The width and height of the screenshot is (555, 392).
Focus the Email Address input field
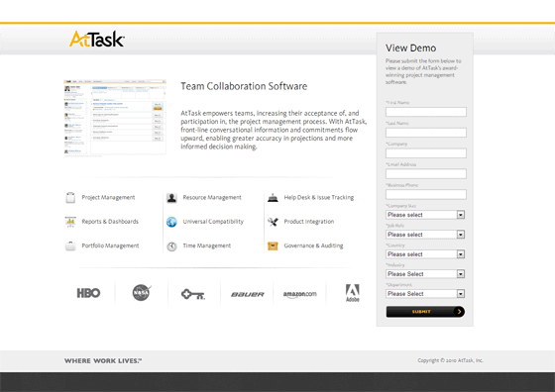pos(426,173)
